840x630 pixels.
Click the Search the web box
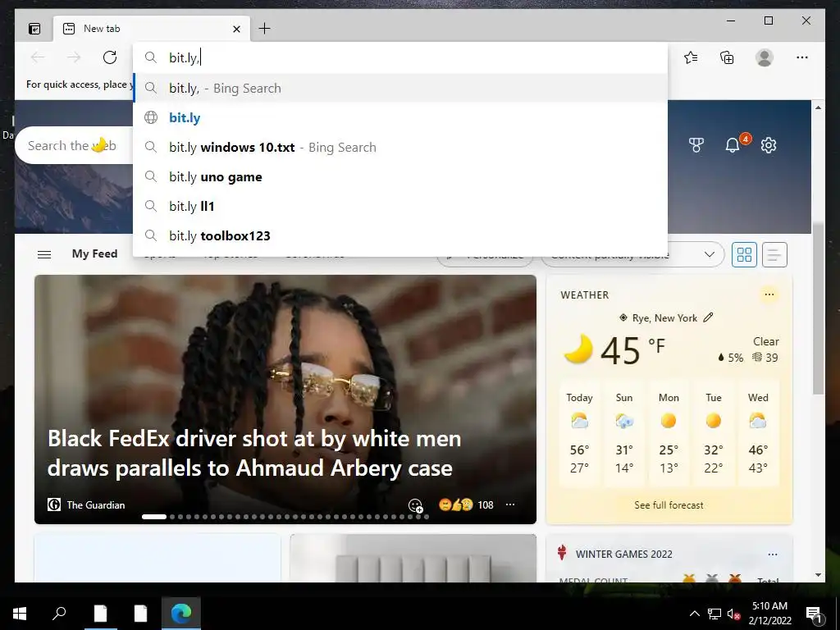(x=75, y=146)
